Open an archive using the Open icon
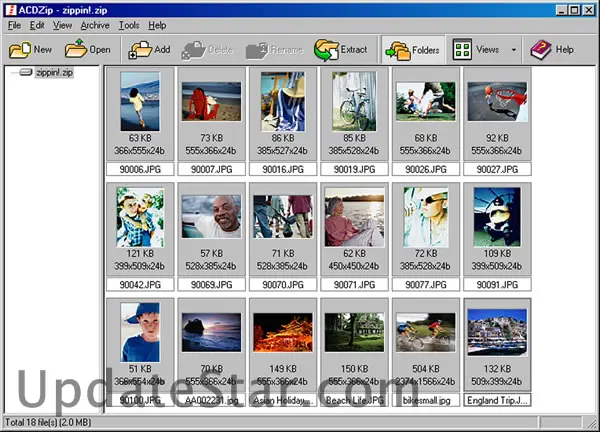600x432 pixels. click(77, 49)
